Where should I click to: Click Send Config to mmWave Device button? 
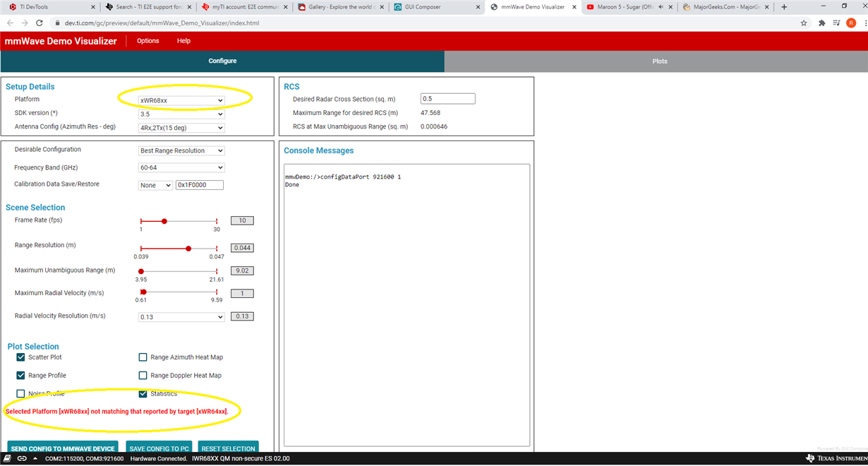click(x=63, y=448)
